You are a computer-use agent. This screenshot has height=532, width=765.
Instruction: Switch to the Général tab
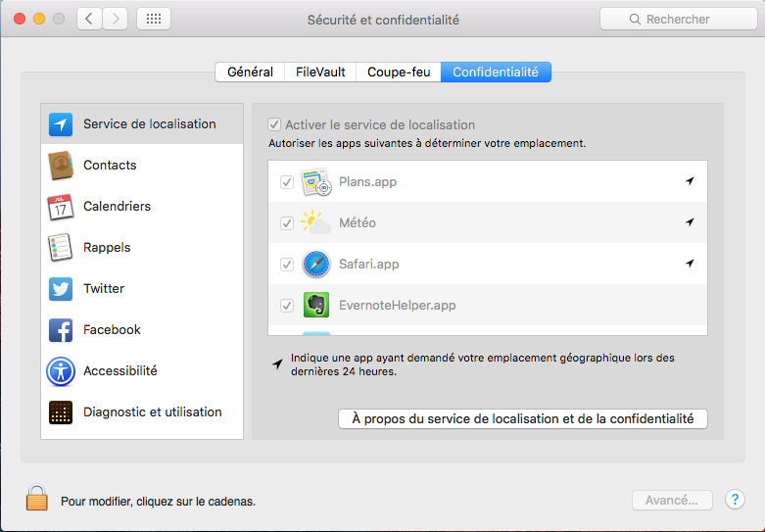(x=250, y=73)
